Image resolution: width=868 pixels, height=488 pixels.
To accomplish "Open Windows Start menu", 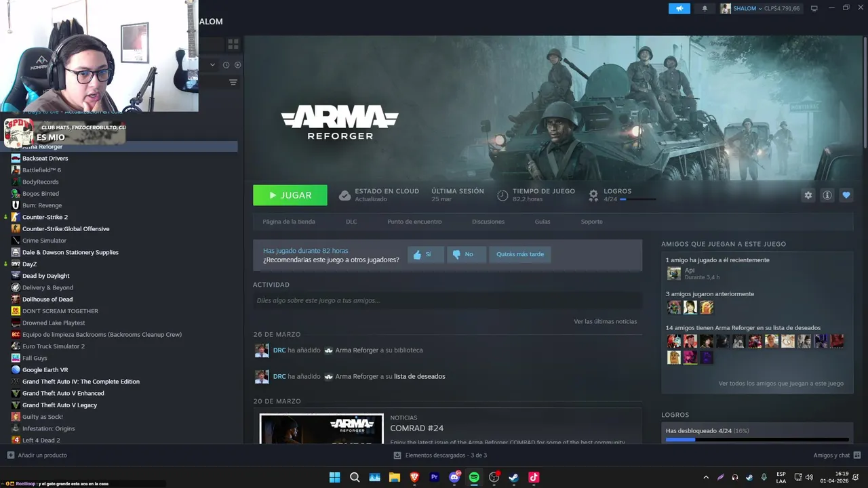I will point(334,477).
